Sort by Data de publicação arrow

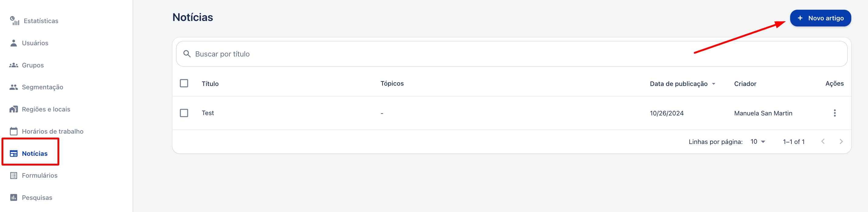[713, 84]
